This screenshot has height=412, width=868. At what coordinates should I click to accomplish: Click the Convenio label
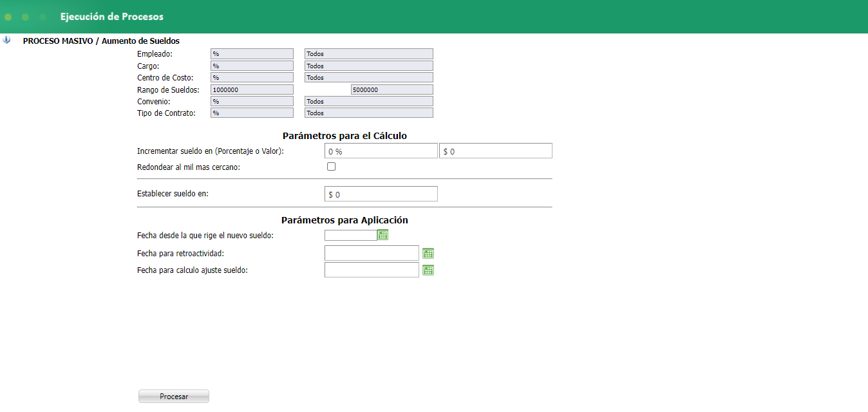point(154,101)
